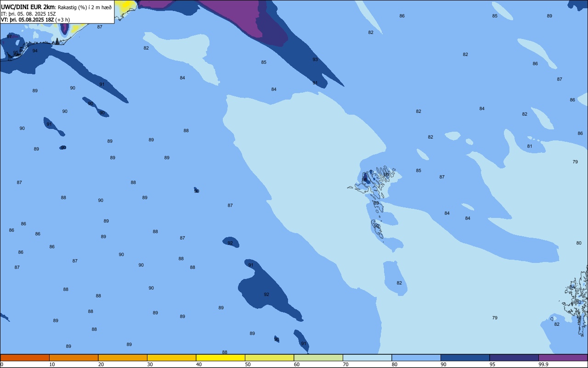Select the 'VT: þri. 05.08.2025 18Z (+3 h)' line
The height and width of the screenshot is (368, 588).
35,20
